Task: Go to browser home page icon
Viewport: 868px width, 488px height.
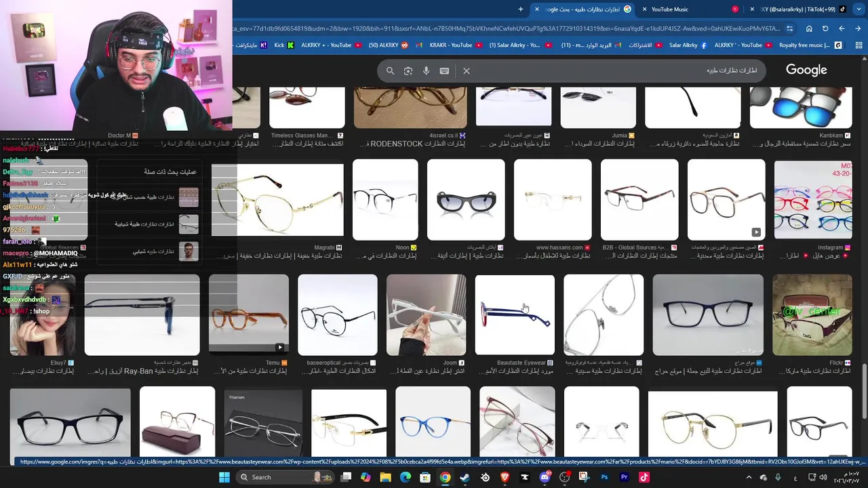Action: coord(809,28)
